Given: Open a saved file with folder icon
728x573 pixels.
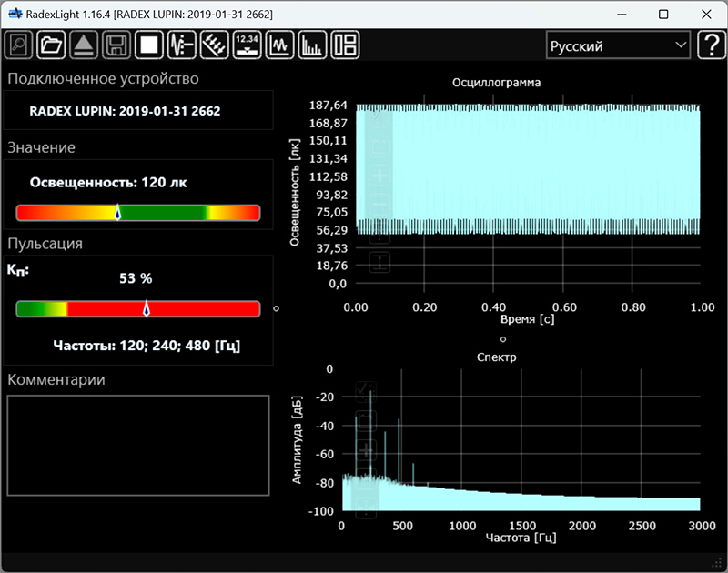Looking at the screenshot, I should 52,45.
